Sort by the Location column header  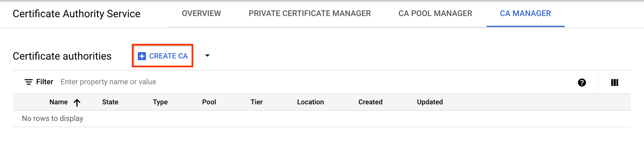coord(310,102)
